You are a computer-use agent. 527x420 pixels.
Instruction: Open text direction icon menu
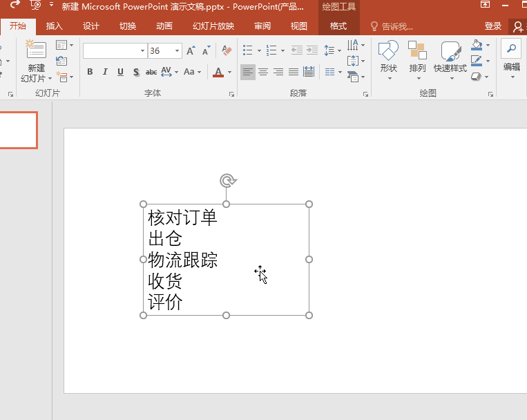coord(356,45)
